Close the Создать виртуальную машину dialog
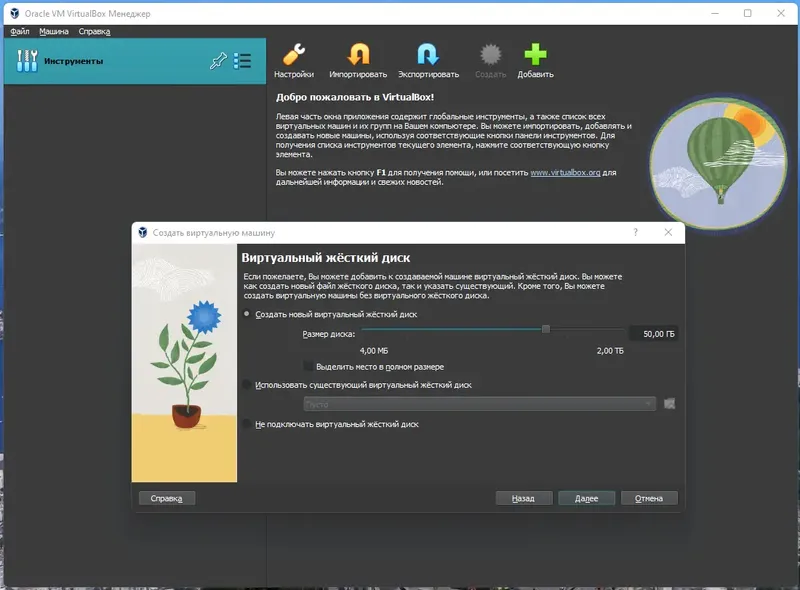 point(668,232)
